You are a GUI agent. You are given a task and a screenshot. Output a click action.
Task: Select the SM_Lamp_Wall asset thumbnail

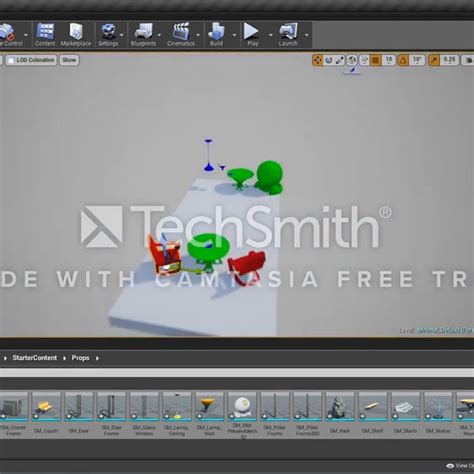[x=210, y=406]
